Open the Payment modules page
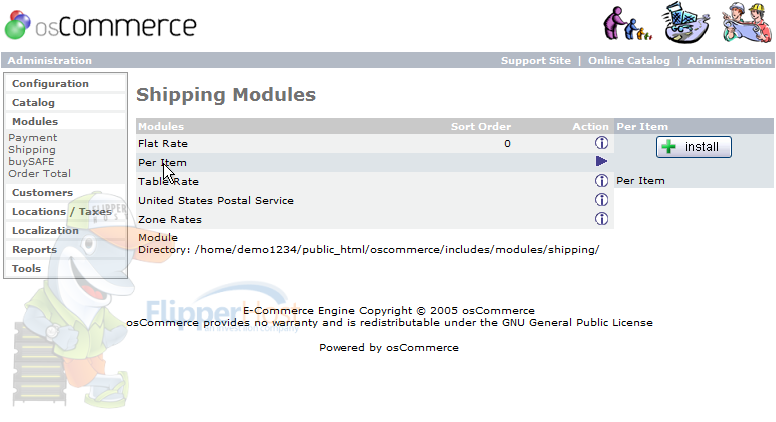 click(x=33, y=138)
